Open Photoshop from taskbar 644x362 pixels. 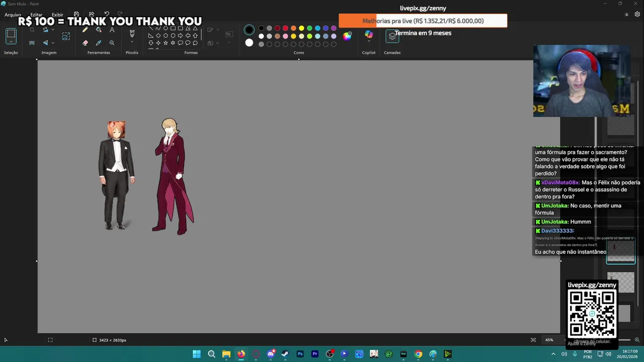[x=300, y=354]
